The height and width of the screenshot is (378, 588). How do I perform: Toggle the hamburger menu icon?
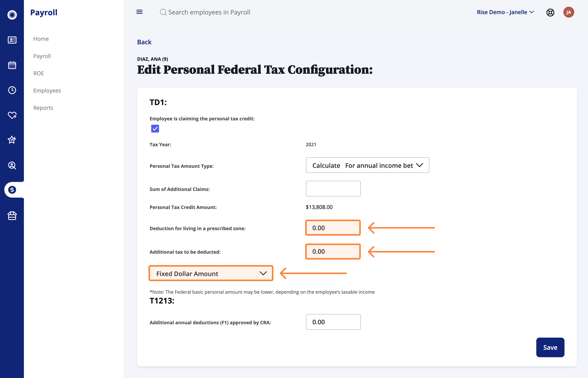tap(139, 12)
